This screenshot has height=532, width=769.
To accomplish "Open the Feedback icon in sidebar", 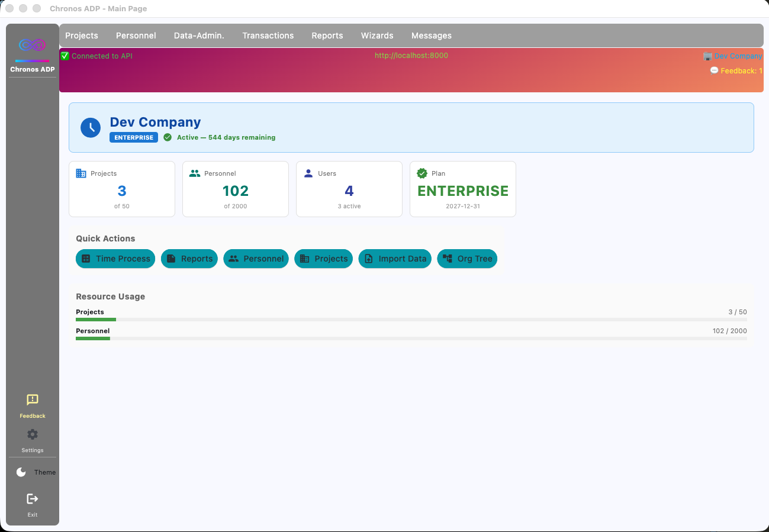I will [x=33, y=400].
